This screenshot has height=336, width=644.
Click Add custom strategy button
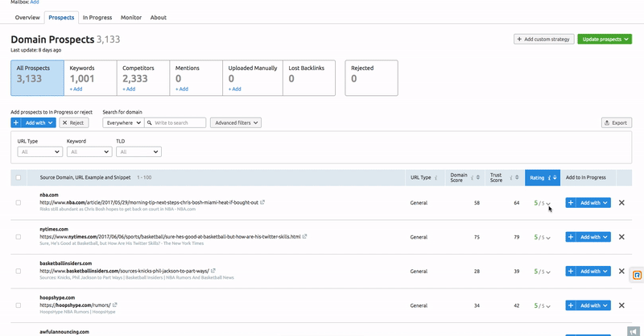click(544, 39)
